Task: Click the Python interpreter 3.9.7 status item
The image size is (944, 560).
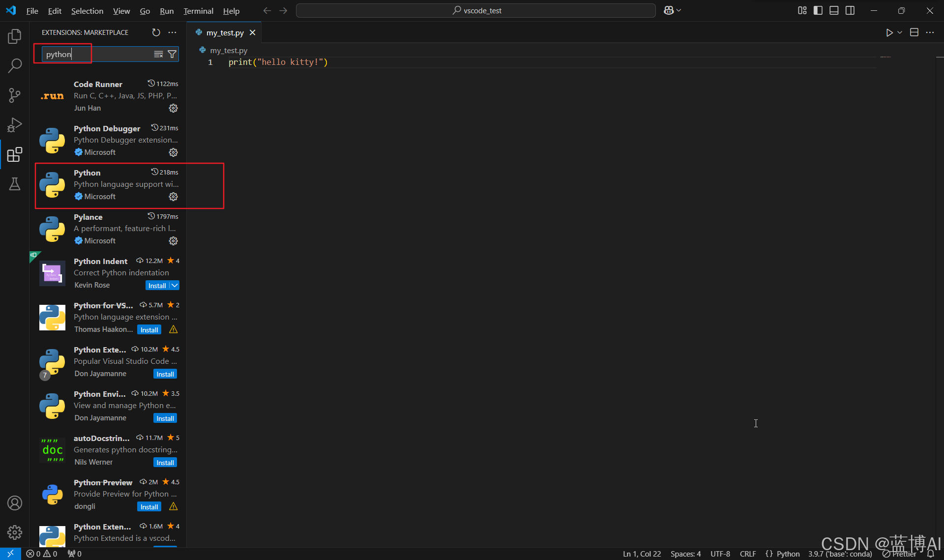Action: coord(840,554)
